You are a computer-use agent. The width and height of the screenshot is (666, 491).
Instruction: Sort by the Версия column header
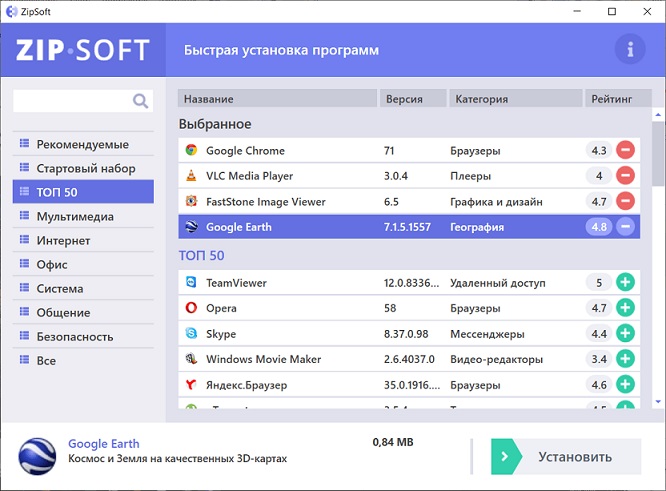click(413, 99)
